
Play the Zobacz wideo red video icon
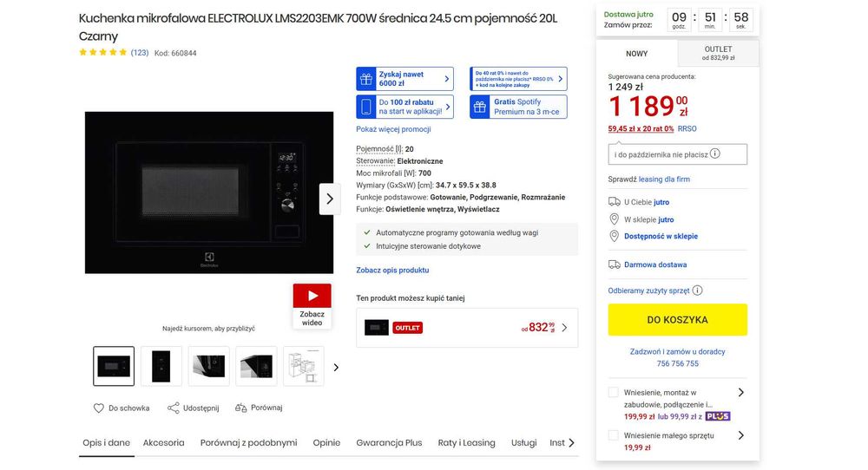[x=312, y=296]
